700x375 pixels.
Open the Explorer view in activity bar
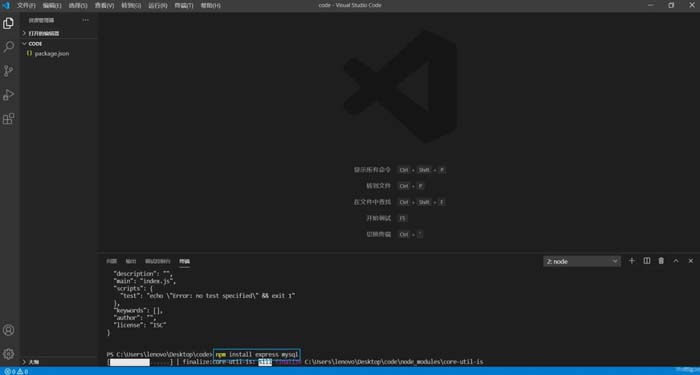[8, 23]
